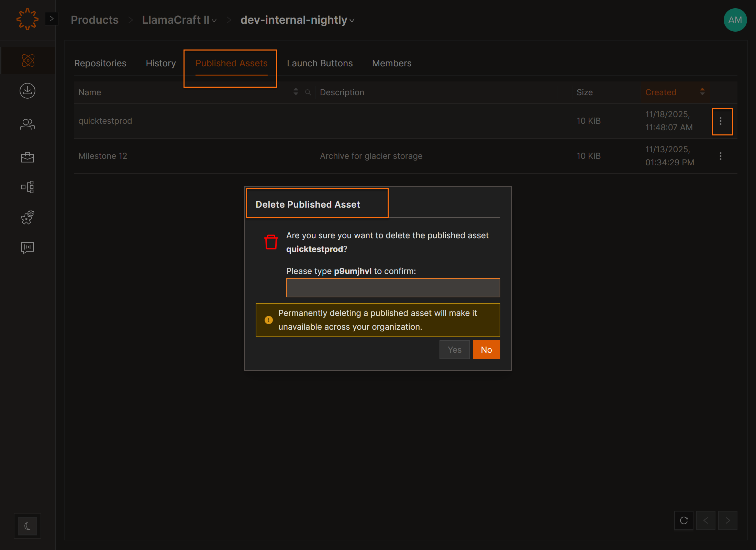Switch to the Repositories tab
756x550 pixels.
[100, 63]
